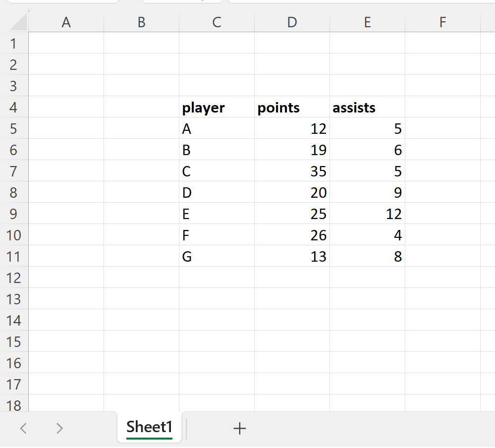Click the previous sheet navigation arrow
The image size is (495, 448).
(23, 428)
